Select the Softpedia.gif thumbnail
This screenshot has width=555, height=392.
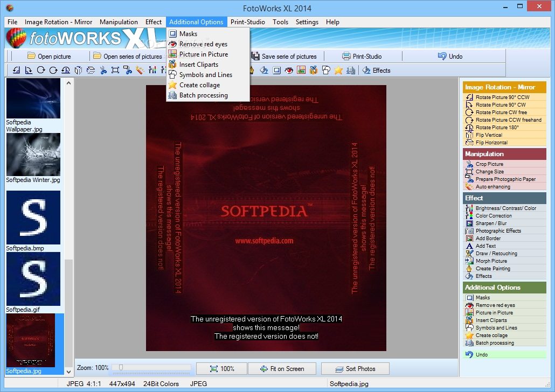pyautogui.click(x=33, y=279)
